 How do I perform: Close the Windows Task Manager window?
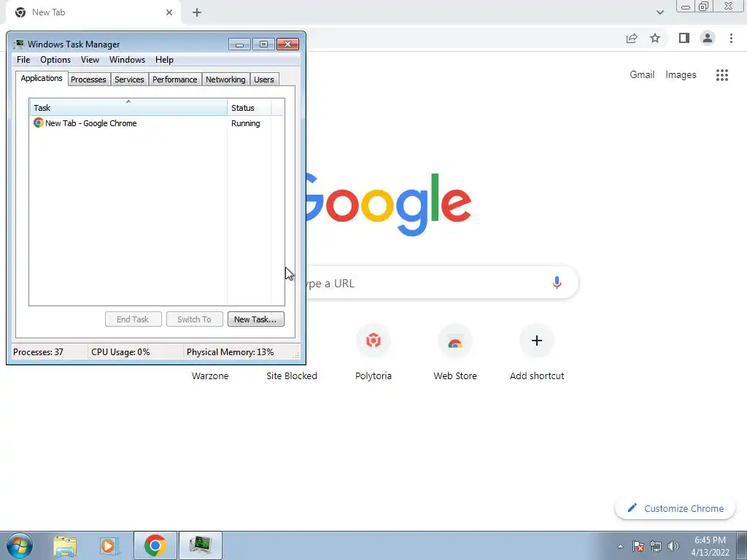pyautogui.click(x=287, y=44)
